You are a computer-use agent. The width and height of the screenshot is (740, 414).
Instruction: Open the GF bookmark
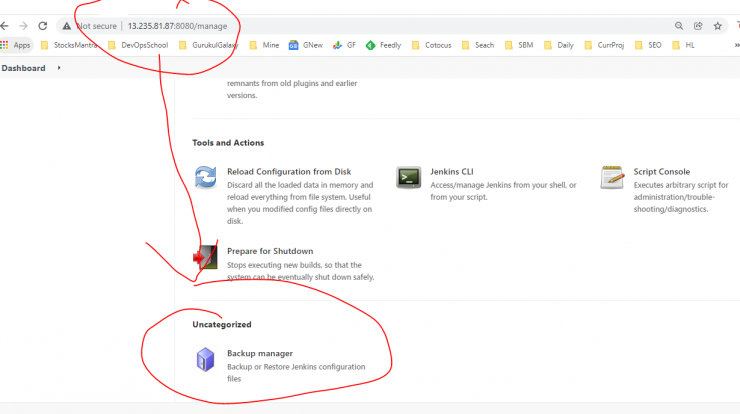(x=344, y=45)
